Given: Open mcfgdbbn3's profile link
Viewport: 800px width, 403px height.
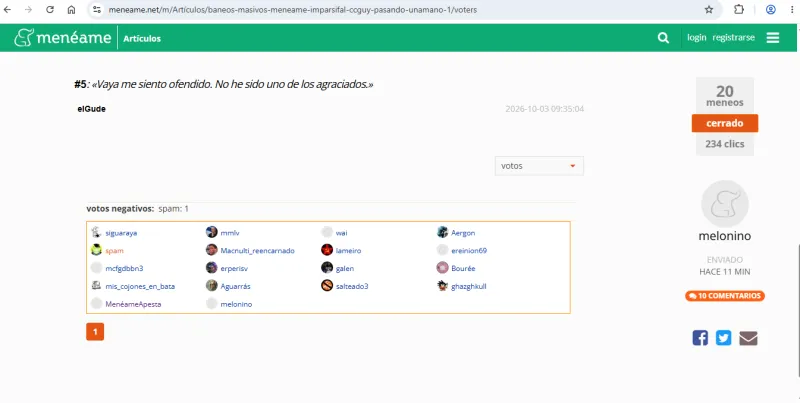Looking at the screenshot, I should click(124, 269).
